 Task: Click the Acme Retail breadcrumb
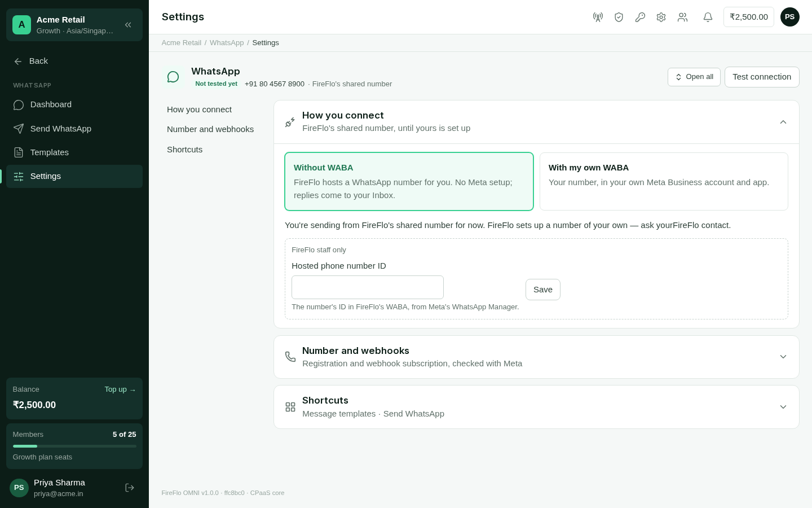click(x=181, y=43)
